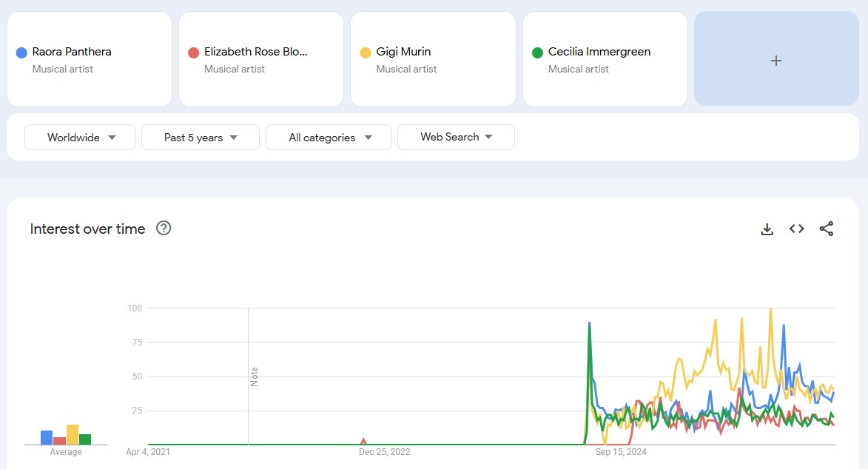Click the Sep 15, 2024 axis label
Screen dimensions: 868x469
621,452
